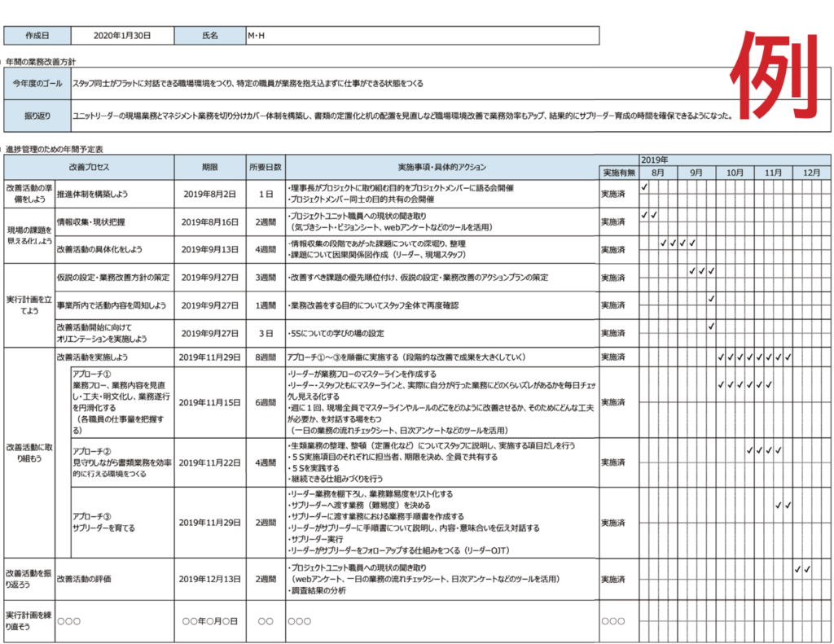This screenshot has height=644, width=834.
Task: Select the 今年度のゴール label cell
Action: (x=37, y=84)
